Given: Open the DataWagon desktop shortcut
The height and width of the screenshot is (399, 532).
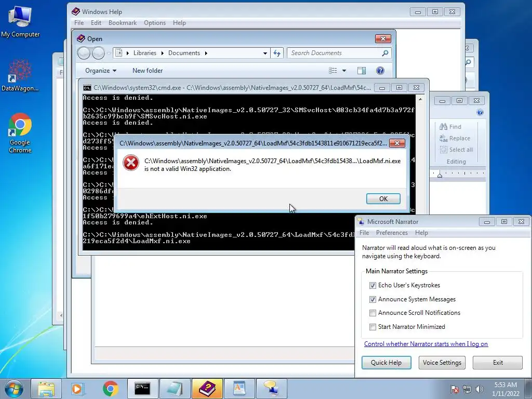Looking at the screenshot, I should (x=20, y=75).
